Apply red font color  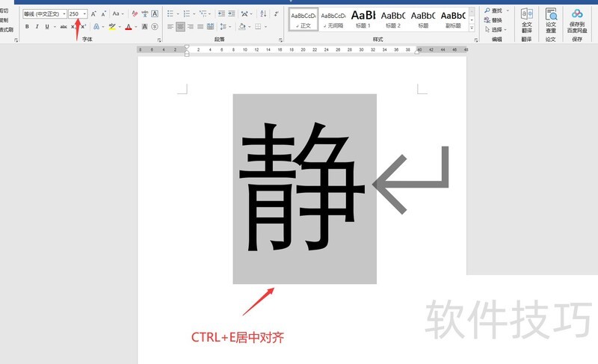pos(129,27)
